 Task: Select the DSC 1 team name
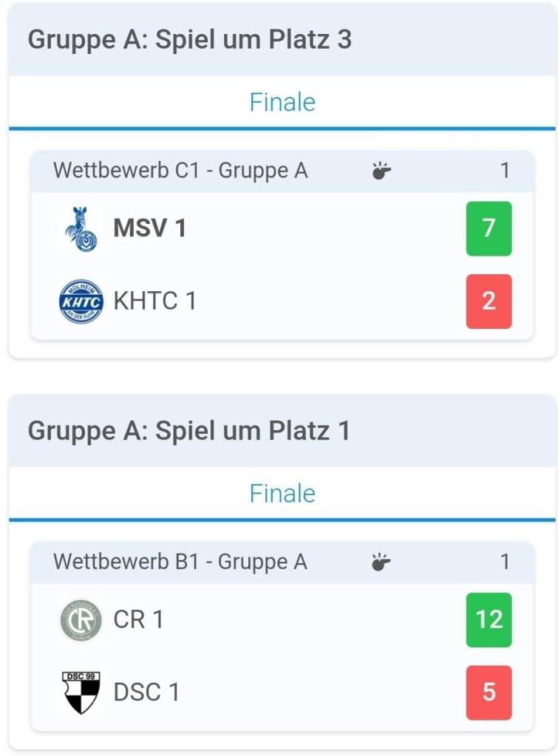[146, 692]
